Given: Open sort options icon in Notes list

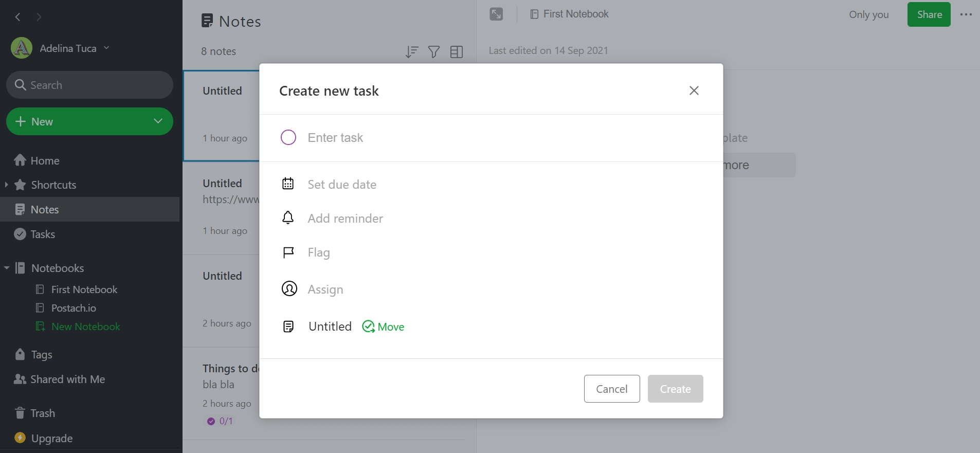Looking at the screenshot, I should coord(412,51).
